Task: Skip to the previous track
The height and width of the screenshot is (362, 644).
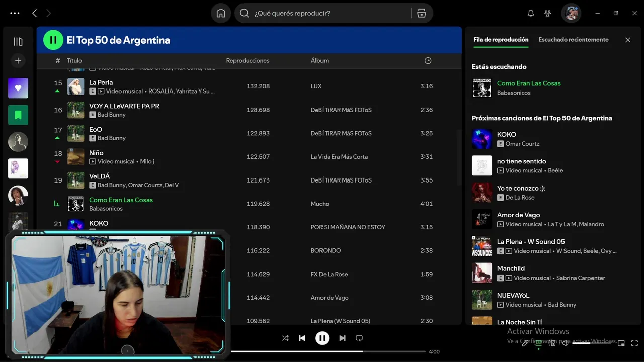Action: (302, 338)
